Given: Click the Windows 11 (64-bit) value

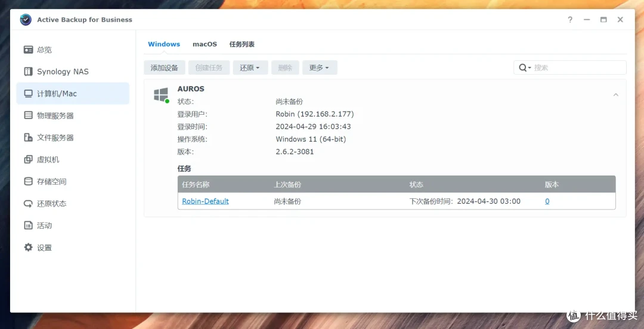Looking at the screenshot, I should pyautogui.click(x=311, y=139).
